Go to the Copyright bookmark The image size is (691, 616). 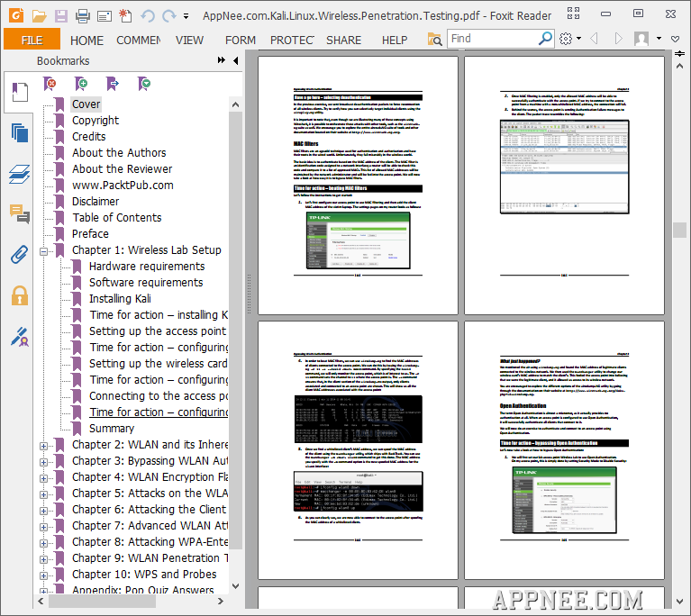tap(95, 121)
